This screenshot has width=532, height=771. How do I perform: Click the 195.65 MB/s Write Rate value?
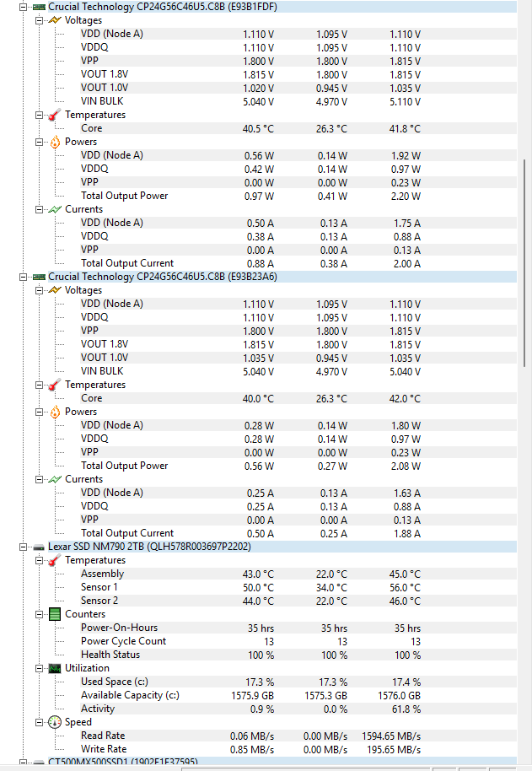pyautogui.click(x=394, y=749)
